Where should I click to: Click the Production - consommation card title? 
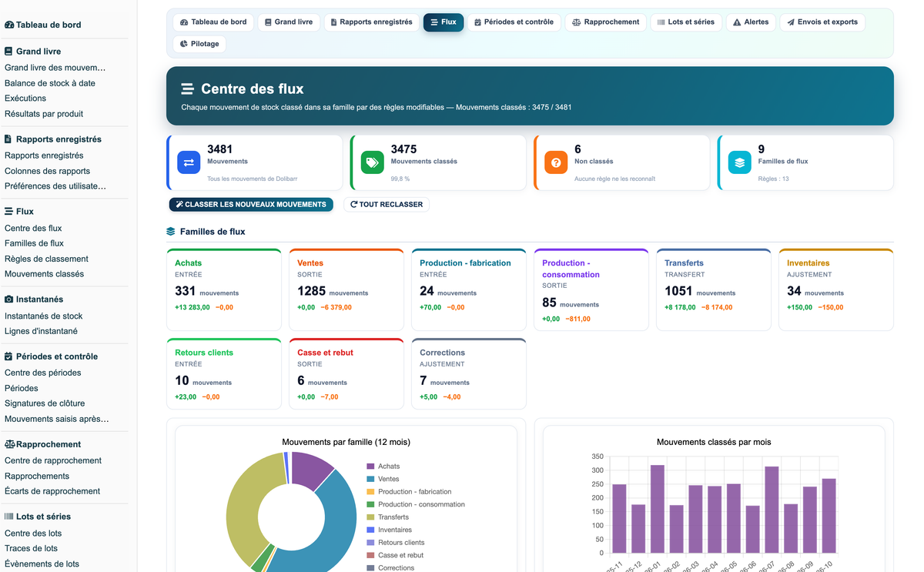571,269
